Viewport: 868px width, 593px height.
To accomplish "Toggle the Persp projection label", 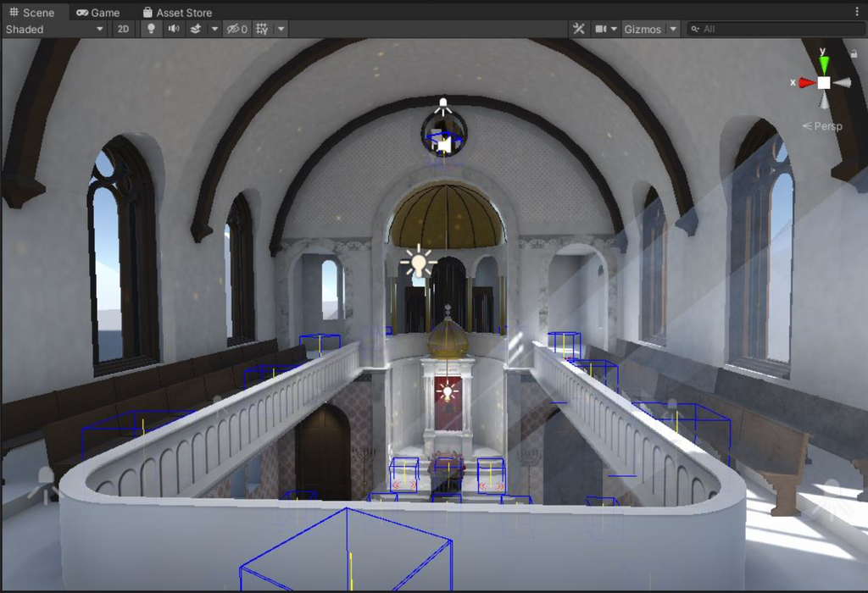I will pos(823,126).
